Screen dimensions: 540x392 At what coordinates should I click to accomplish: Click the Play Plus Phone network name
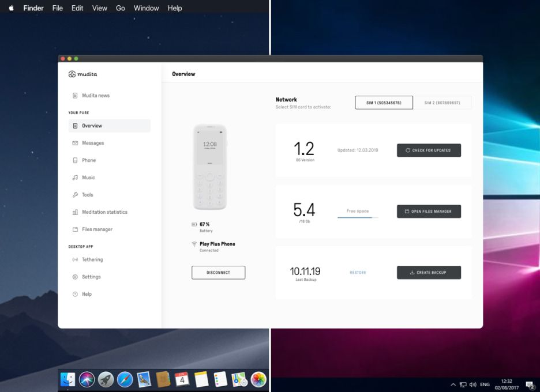217,244
